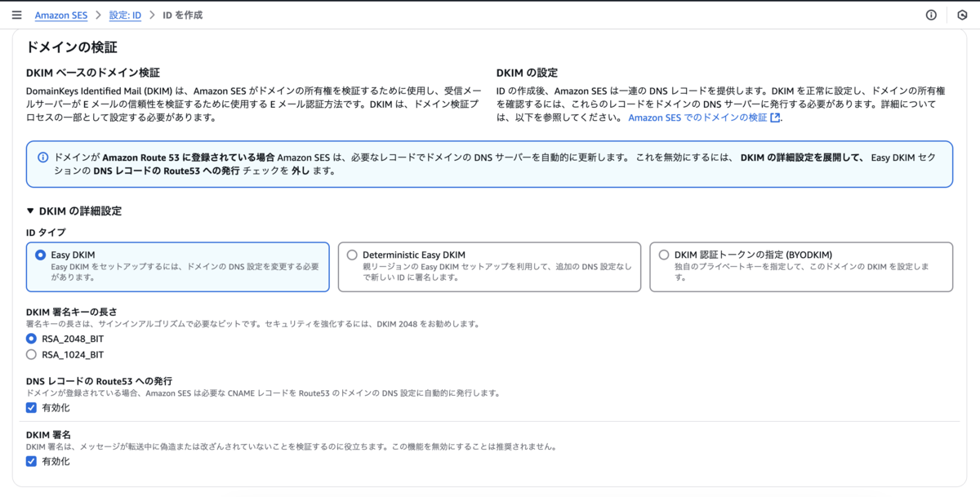
Task: Click the clock-like icon in the top-right corner
Action: 962,15
